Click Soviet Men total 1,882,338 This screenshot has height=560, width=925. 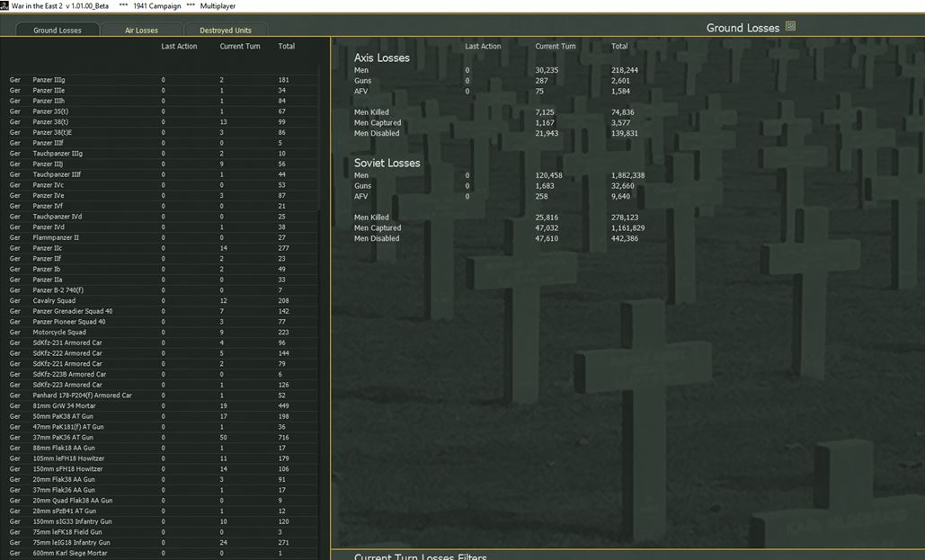tap(627, 175)
